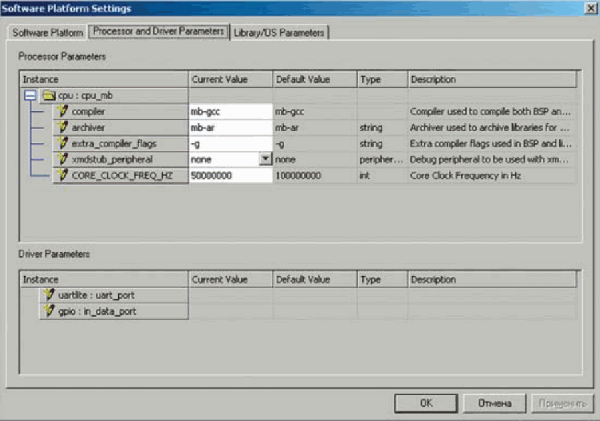The height and width of the screenshot is (421, 600).
Task: Open the Library/OS Parameters tab
Action: (x=279, y=32)
